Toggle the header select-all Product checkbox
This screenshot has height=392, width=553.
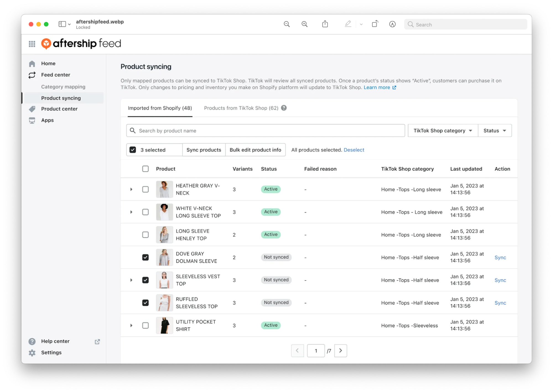tap(145, 169)
